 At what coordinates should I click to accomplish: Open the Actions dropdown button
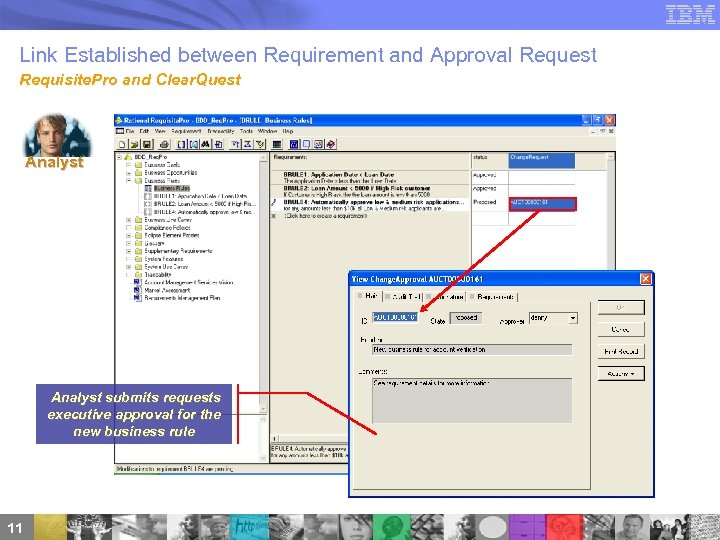pyautogui.click(x=621, y=374)
